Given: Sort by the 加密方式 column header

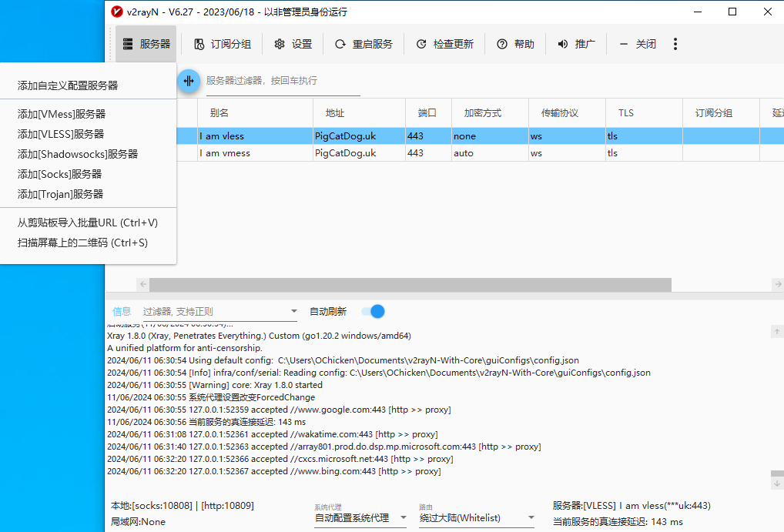Looking at the screenshot, I should (x=490, y=113).
